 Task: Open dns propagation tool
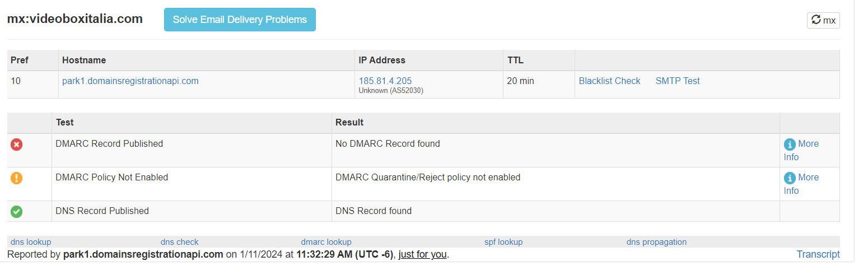[656, 242]
